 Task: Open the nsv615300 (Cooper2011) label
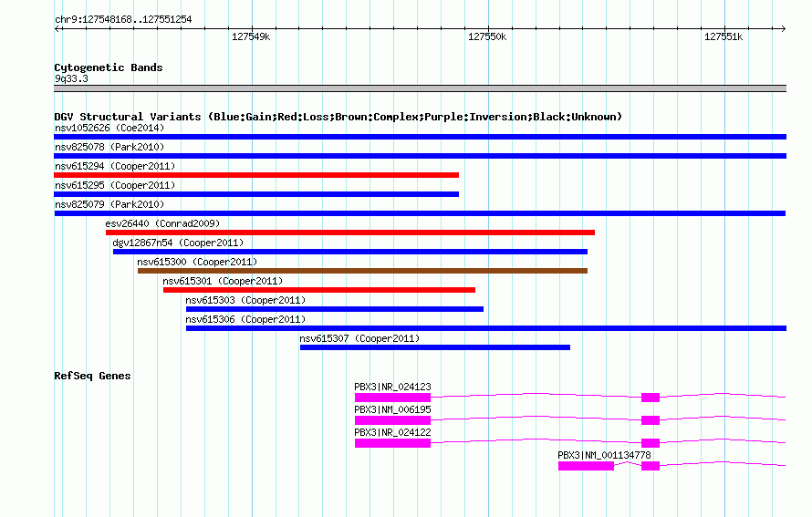coord(197,262)
